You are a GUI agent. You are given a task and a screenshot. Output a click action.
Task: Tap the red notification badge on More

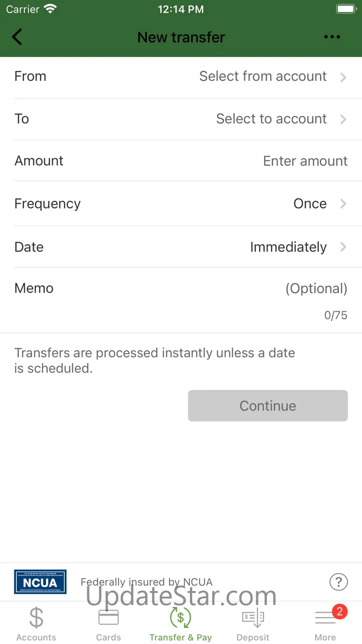click(x=339, y=611)
